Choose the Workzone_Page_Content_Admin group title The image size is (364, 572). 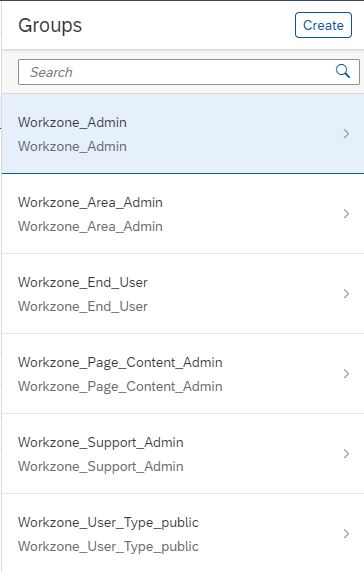[120, 362]
